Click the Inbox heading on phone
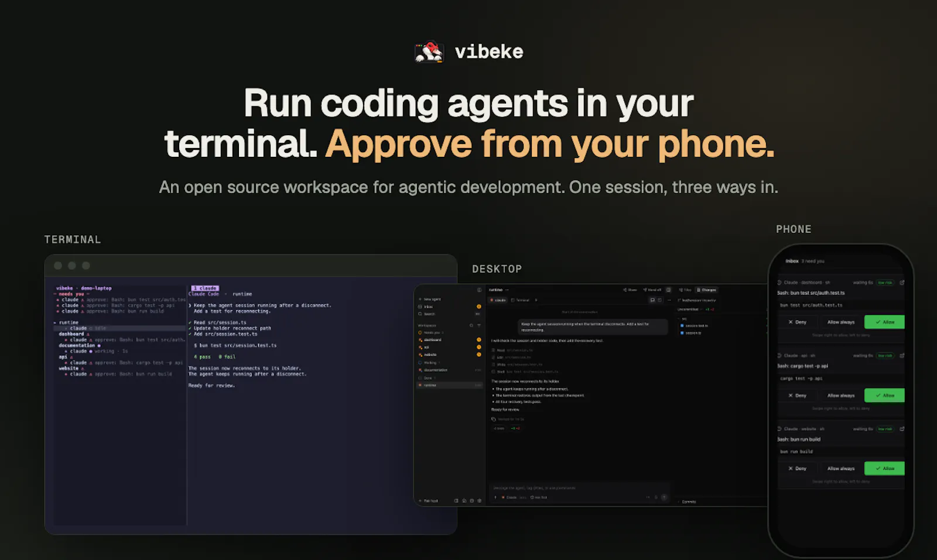937x560 pixels. click(792, 261)
